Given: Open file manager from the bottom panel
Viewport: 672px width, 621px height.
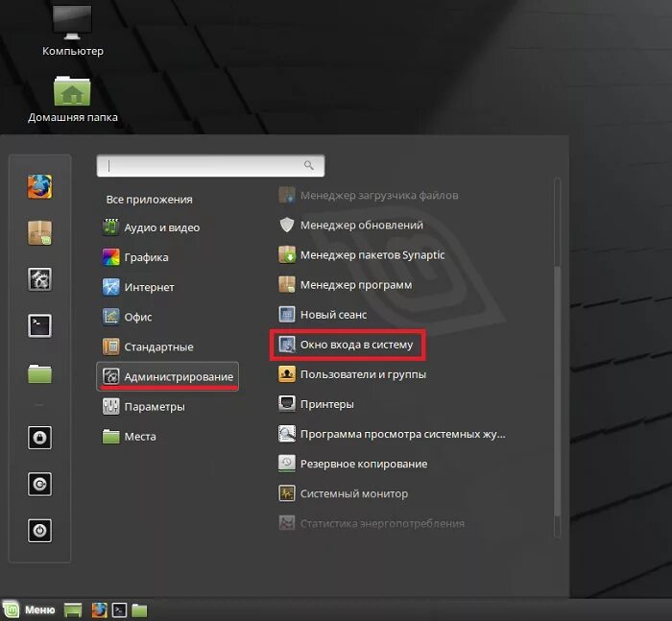Looking at the screenshot, I should [139, 610].
